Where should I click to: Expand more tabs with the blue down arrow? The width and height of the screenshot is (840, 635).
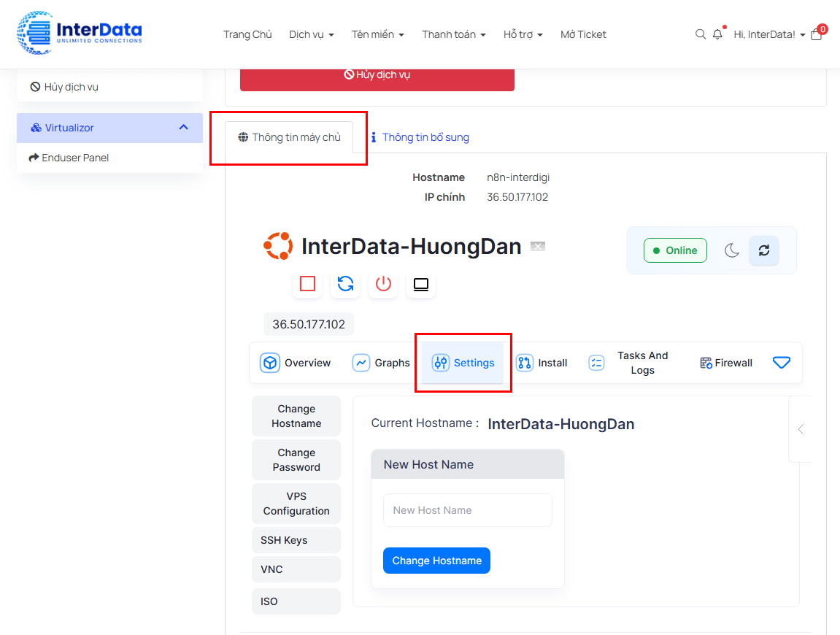click(x=781, y=363)
